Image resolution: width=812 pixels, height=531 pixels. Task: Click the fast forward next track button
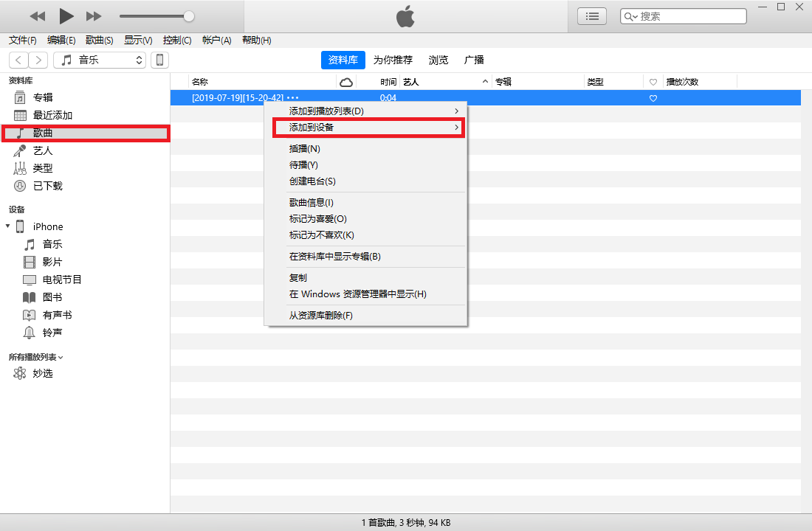click(94, 16)
